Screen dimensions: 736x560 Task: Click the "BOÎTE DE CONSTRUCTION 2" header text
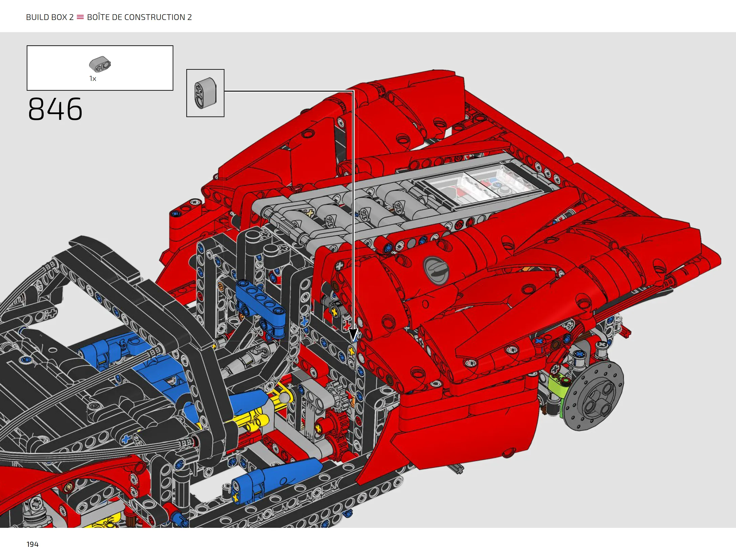[x=139, y=17]
